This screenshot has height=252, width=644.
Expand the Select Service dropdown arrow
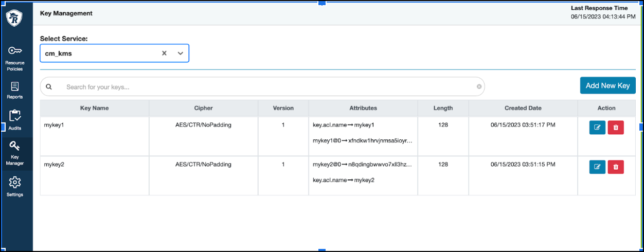181,53
